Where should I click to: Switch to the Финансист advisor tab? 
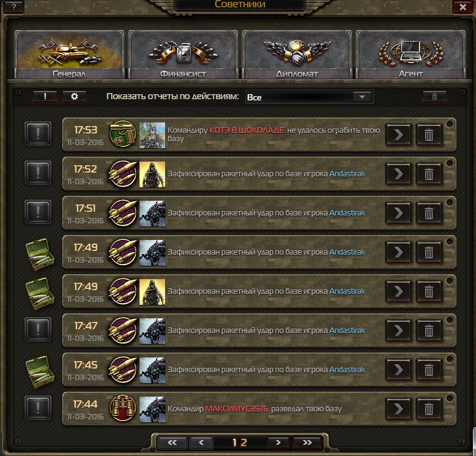tap(183, 54)
